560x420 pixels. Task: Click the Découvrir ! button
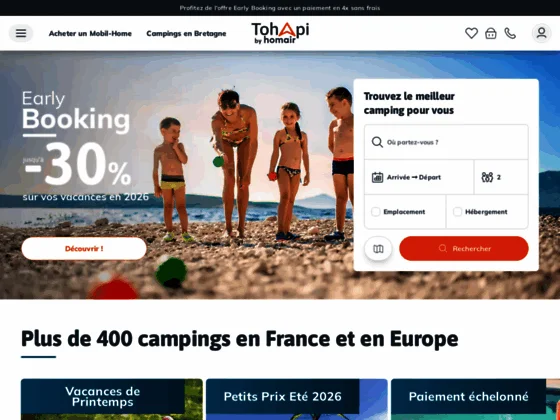tap(84, 249)
